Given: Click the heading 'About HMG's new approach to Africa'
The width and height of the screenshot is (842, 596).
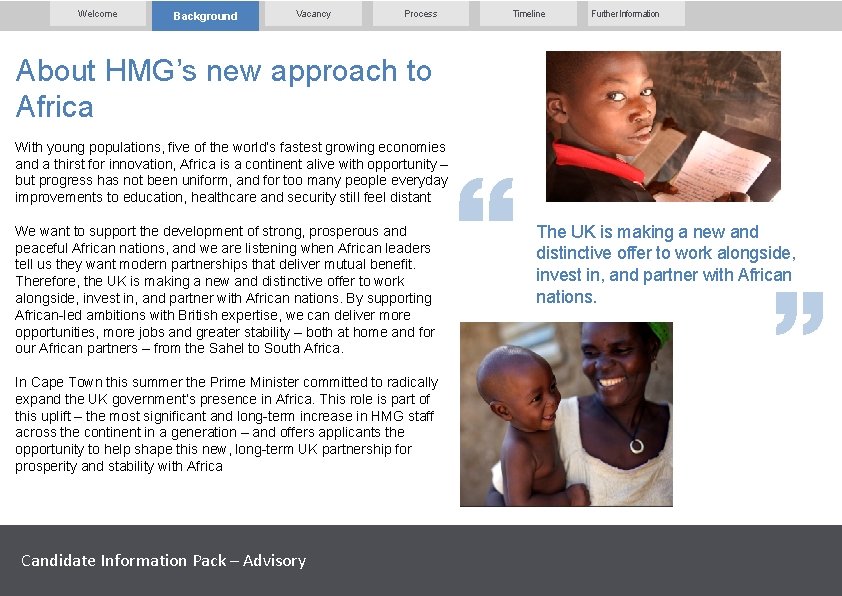Looking at the screenshot, I should (x=223, y=88).
